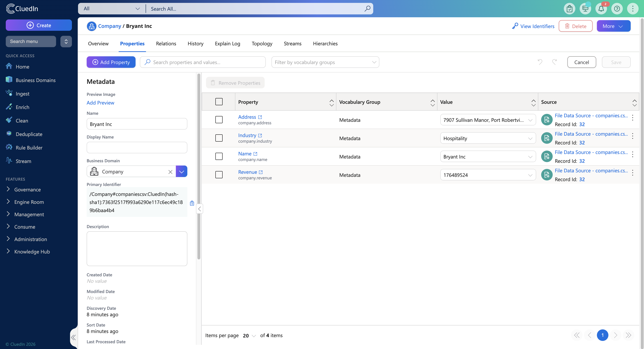Viewport: 644px width, 349px height.
Task: Open the Explain Log tab
Action: (x=227, y=44)
